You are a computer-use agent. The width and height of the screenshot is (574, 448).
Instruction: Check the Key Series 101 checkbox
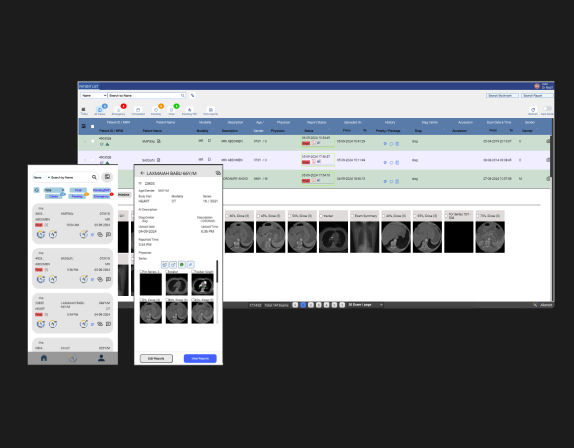pyautogui.click(x=446, y=216)
